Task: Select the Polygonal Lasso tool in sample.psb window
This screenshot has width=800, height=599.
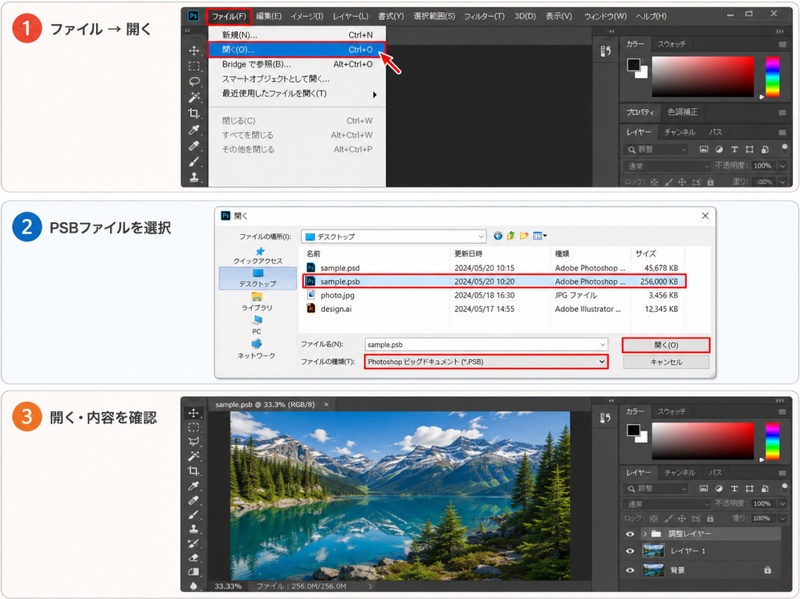Action: [x=193, y=441]
